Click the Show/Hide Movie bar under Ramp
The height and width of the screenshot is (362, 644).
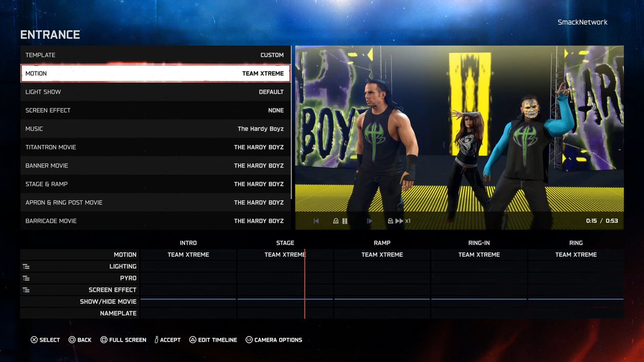[382, 299]
